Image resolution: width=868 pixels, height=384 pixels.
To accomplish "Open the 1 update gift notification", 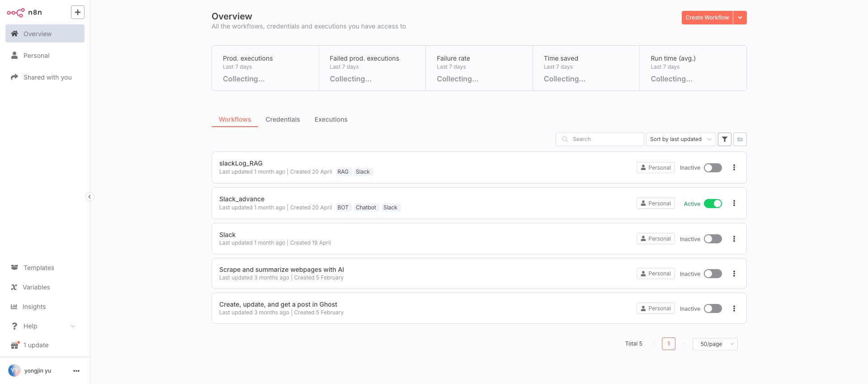I will pyautogui.click(x=35, y=345).
